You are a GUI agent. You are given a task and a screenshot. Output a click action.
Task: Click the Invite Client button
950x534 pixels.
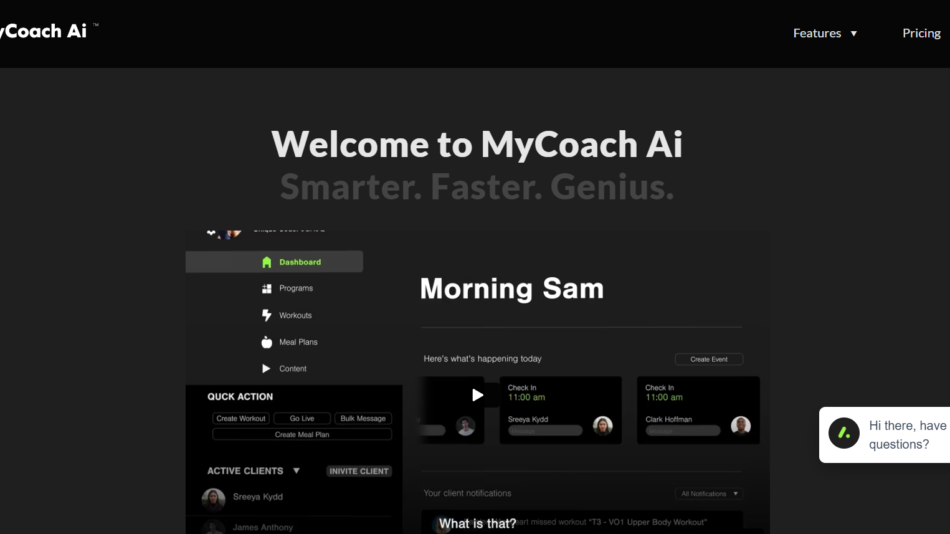(359, 471)
